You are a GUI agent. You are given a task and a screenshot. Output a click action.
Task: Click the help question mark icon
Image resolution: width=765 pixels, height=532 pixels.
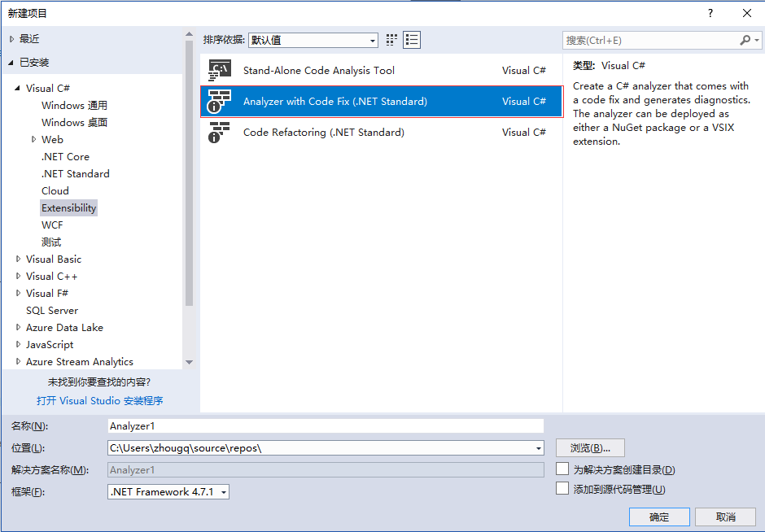710,13
